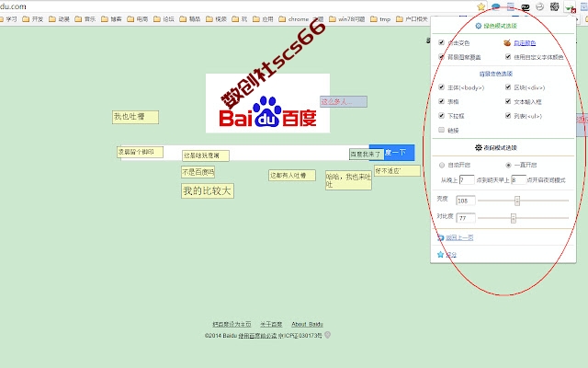
Task: Click the 亮度 brightness slider handle
Action: (x=517, y=201)
